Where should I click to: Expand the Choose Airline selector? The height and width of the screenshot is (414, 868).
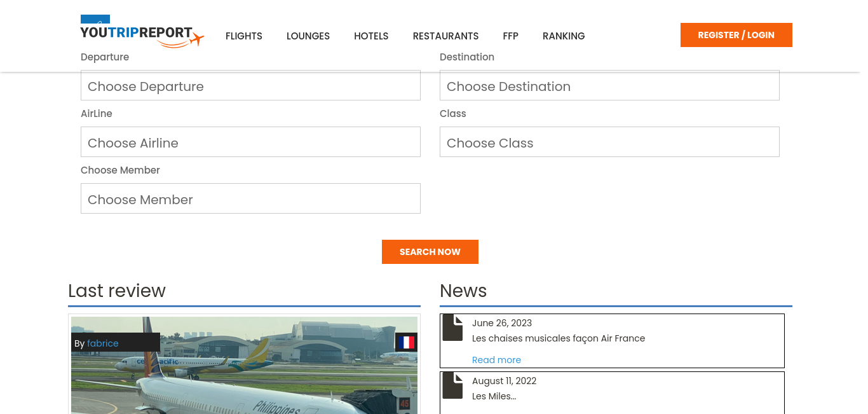pyautogui.click(x=250, y=142)
